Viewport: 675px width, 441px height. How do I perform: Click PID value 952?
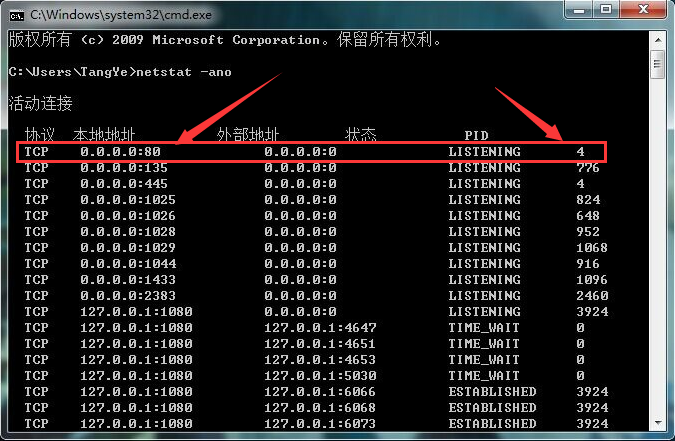(x=588, y=232)
